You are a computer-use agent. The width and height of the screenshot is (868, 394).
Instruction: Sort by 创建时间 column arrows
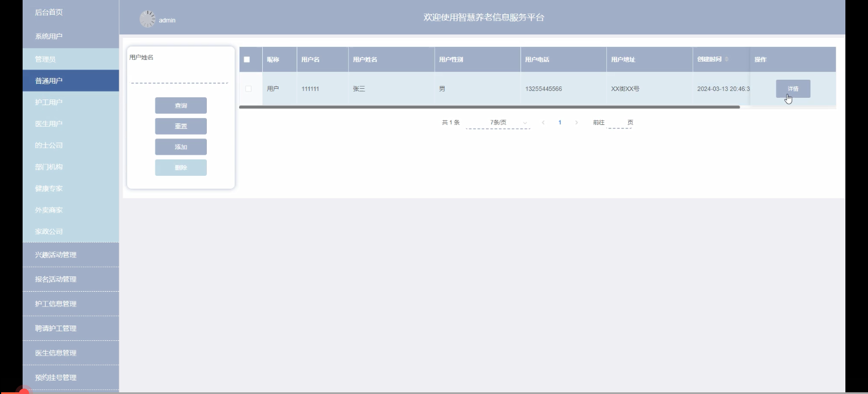(x=727, y=59)
